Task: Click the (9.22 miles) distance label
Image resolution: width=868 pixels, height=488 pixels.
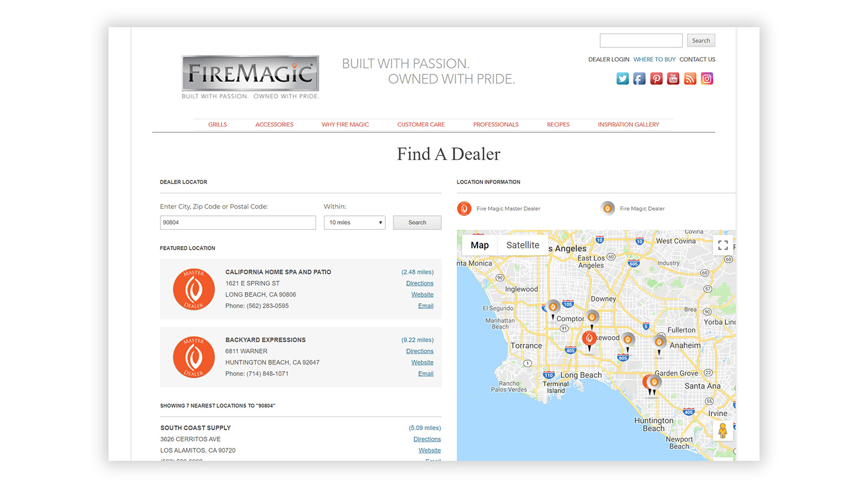Action: click(418, 340)
